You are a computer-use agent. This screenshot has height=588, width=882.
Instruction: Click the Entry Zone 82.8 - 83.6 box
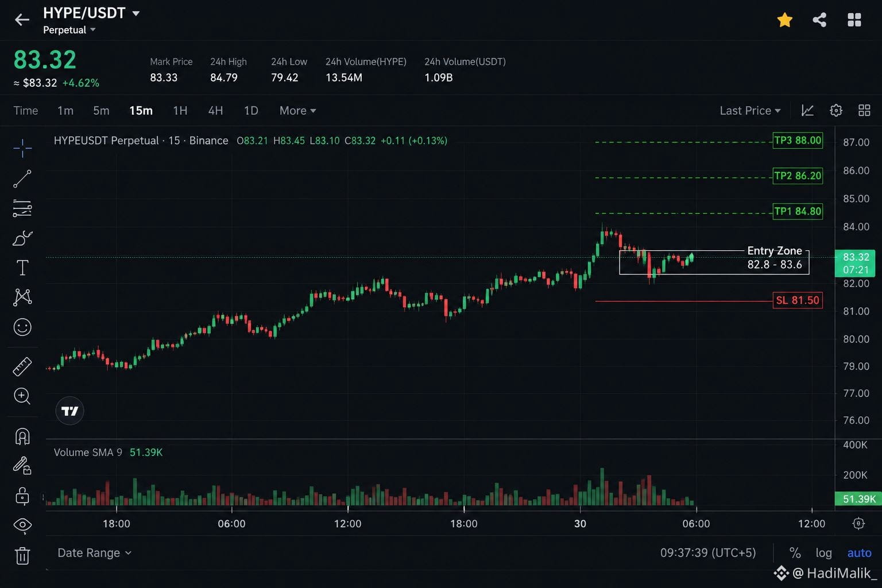point(714,262)
